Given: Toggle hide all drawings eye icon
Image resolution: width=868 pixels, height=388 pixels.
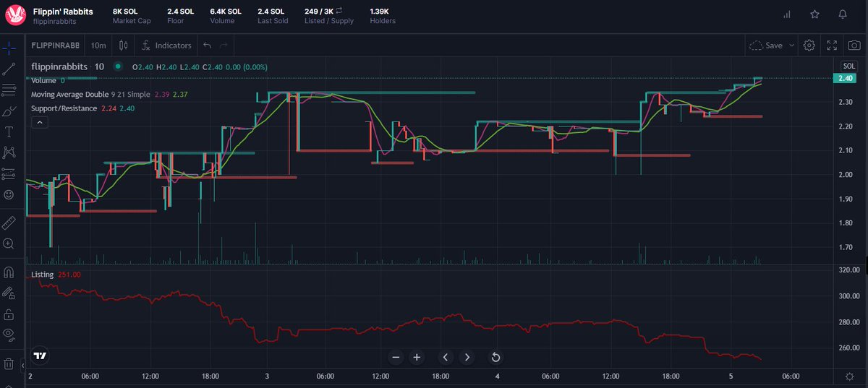Looking at the screenshot, I should [x=9, y=335].
